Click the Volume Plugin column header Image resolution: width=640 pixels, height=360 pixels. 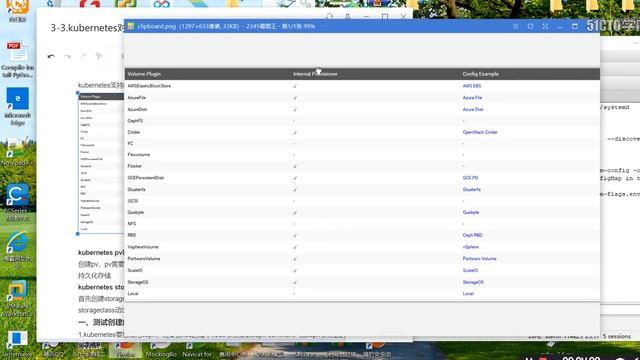tap(144, 74)
